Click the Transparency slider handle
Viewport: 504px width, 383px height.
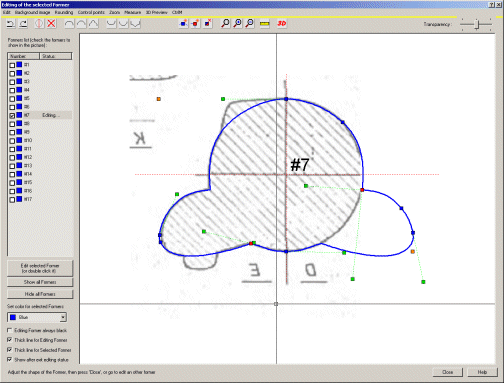(477, 24)
